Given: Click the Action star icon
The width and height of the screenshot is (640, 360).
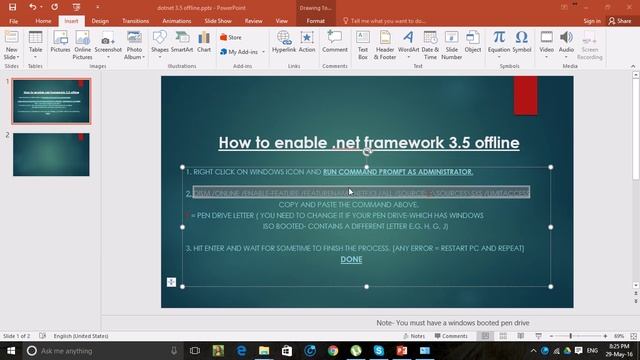Looking at the screenshot, I should pos(307,38).
